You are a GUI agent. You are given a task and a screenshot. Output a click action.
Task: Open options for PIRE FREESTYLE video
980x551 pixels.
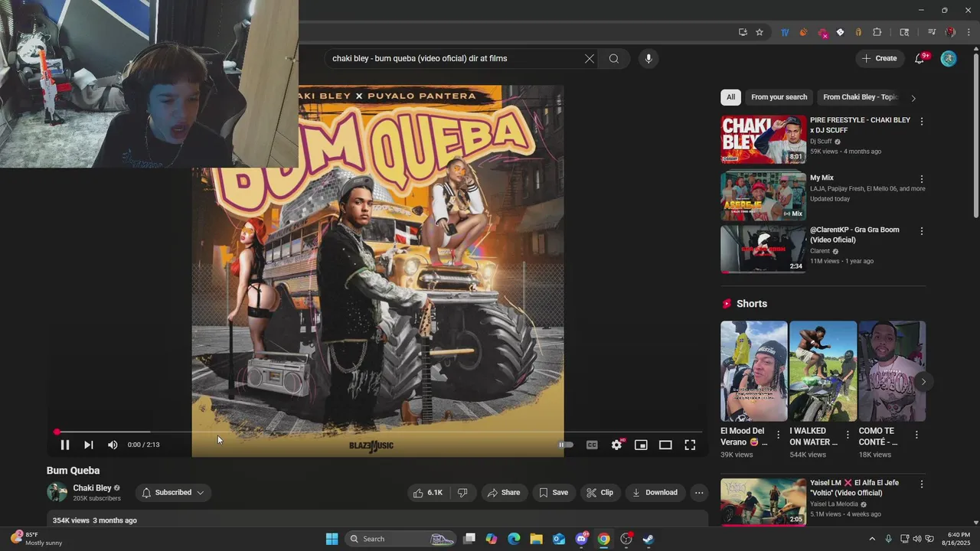click(x=921, y=122)
